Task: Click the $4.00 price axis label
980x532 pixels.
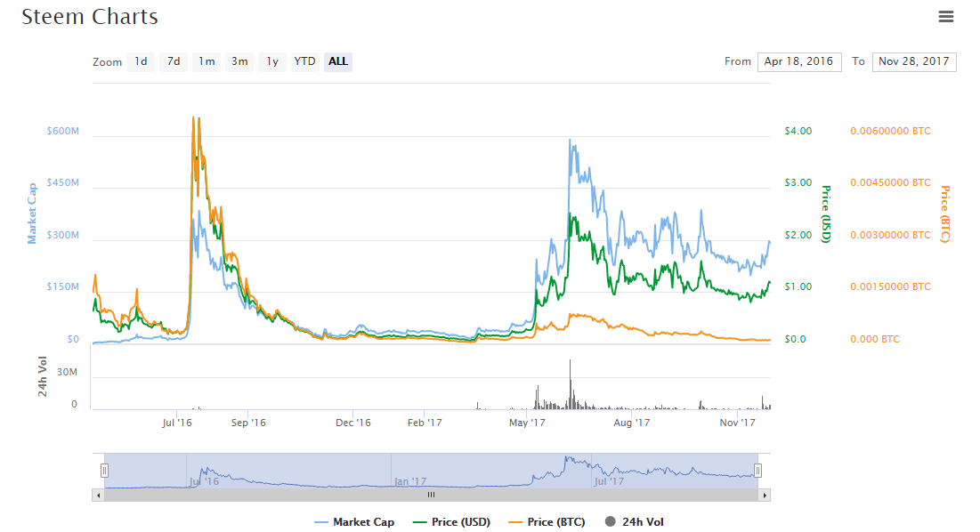Action: pos(798,131)
